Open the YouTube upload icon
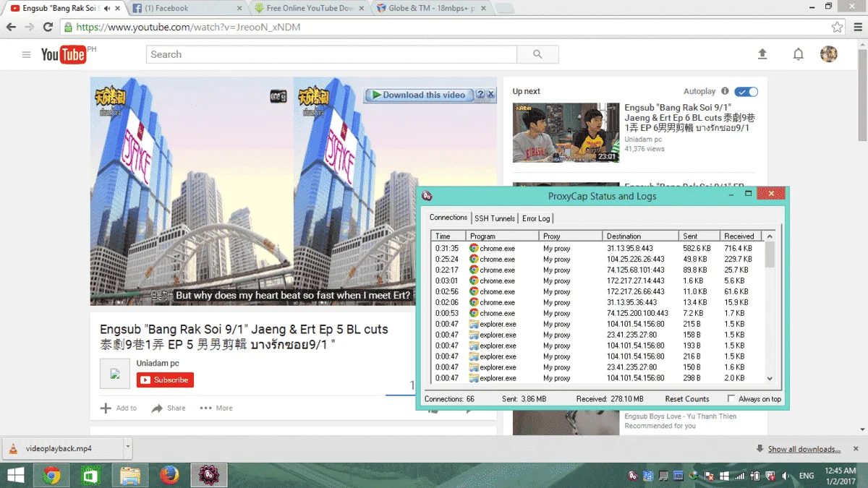Viewport: 868px width, 488px height. pyautogui.click(x=762, y=54)
